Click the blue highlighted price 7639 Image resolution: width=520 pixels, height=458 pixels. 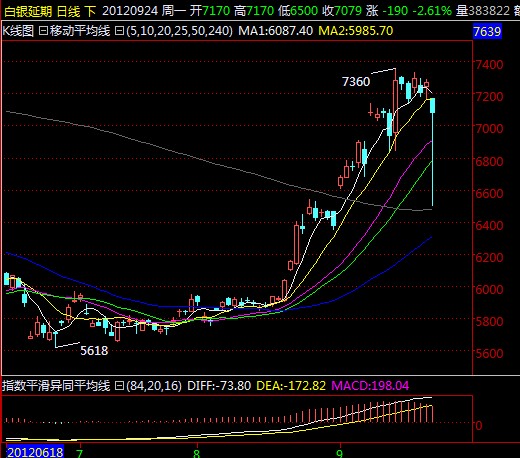point(487,32)
